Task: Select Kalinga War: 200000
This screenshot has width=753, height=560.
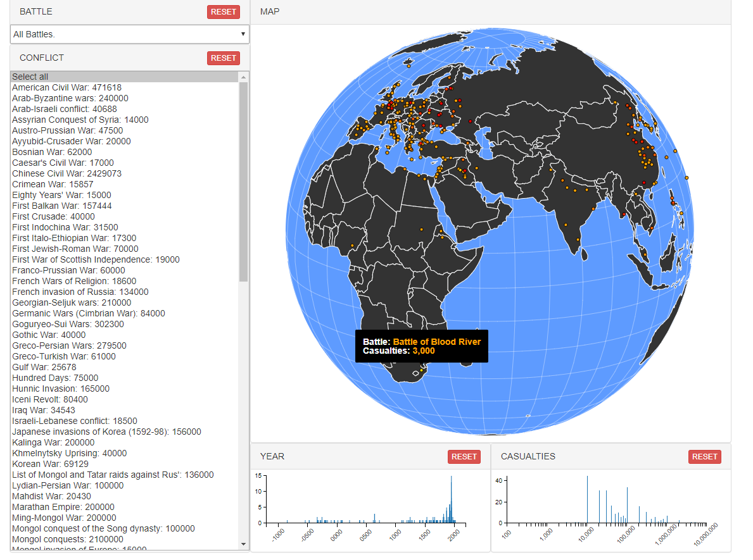Action: coord(124,442)
